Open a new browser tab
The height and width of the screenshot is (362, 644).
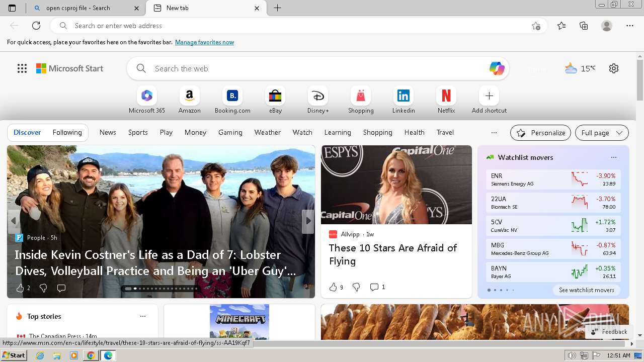277,8
